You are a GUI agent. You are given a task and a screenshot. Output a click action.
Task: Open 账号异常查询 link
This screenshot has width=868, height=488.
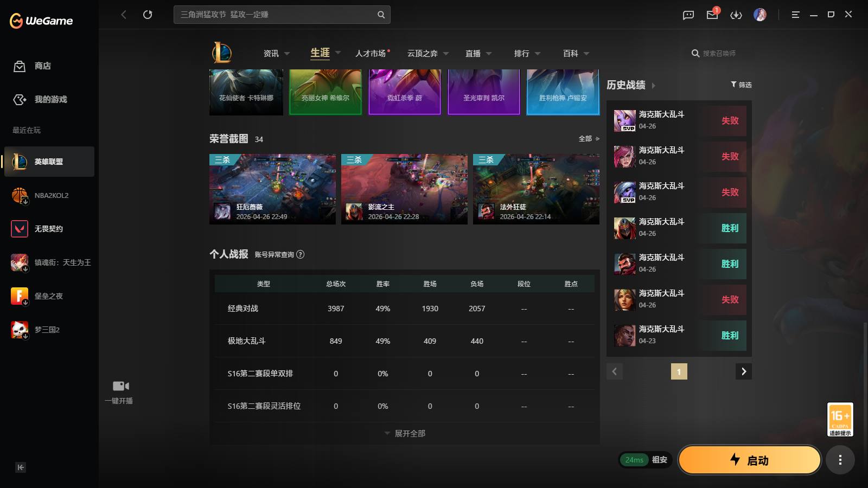275,255
